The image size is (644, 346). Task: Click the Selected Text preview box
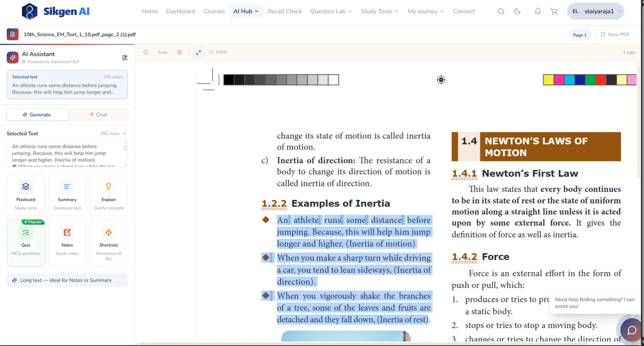pos(67,153)
